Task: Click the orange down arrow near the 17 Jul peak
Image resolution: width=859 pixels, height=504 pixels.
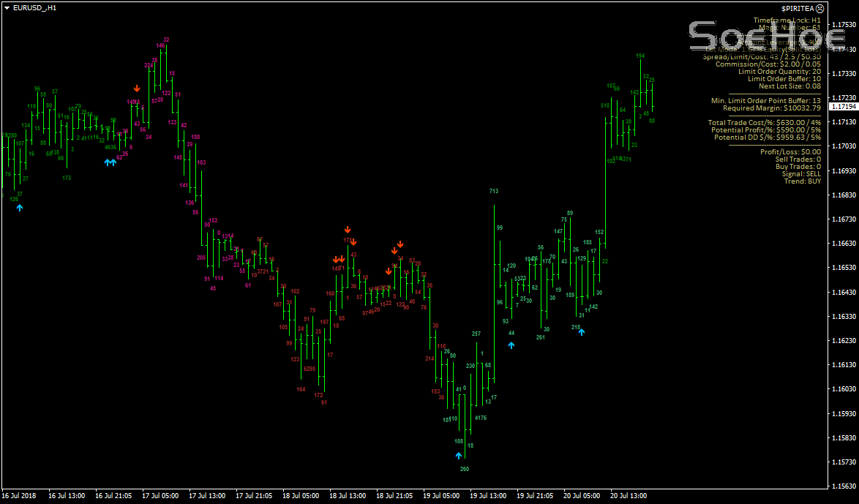Action: [136, 88]
